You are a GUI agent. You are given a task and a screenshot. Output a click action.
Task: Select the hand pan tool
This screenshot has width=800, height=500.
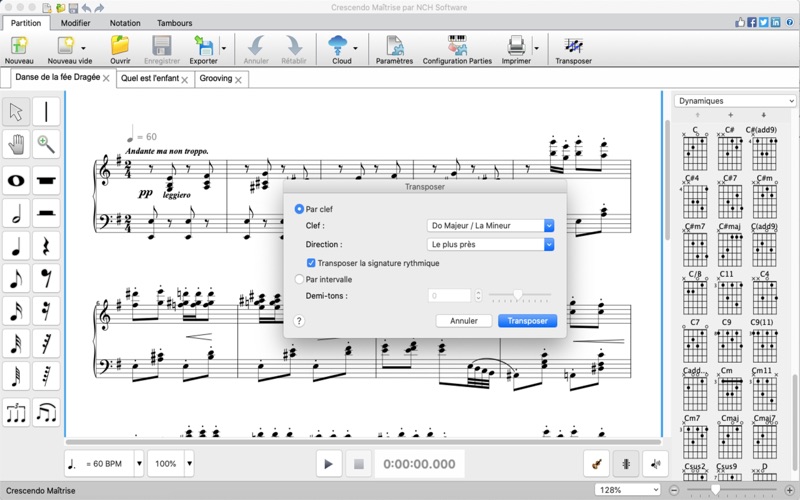(16, 144)
